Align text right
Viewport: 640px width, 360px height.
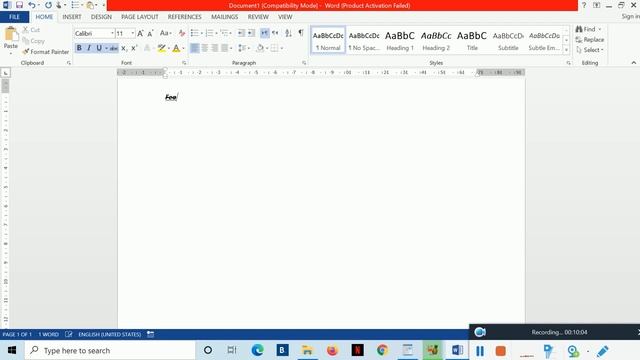[x=214, y=48]
